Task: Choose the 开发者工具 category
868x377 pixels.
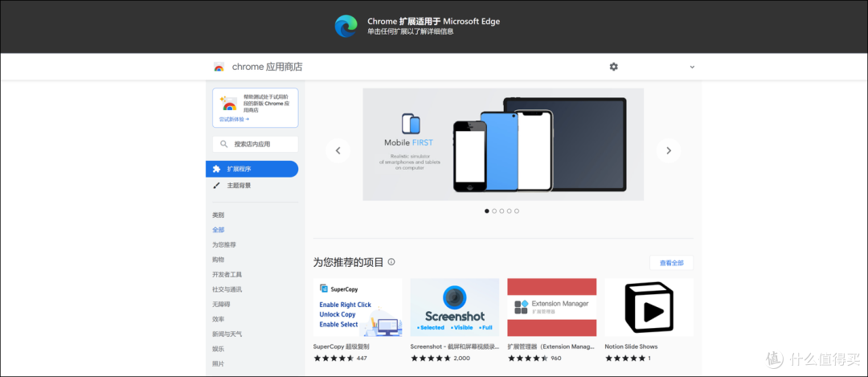Action: 227,275
